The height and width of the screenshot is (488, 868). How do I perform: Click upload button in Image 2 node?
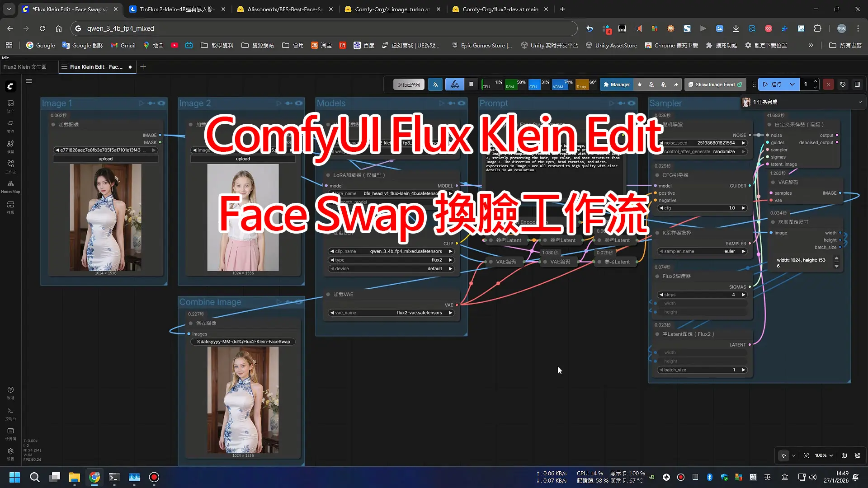pyautogui.click(x=243, y=159)
